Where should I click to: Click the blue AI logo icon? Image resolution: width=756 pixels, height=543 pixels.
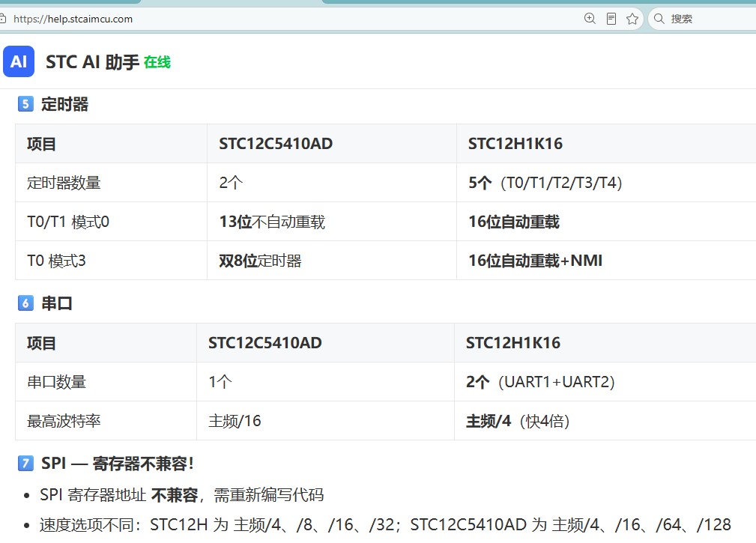[19, 61]
